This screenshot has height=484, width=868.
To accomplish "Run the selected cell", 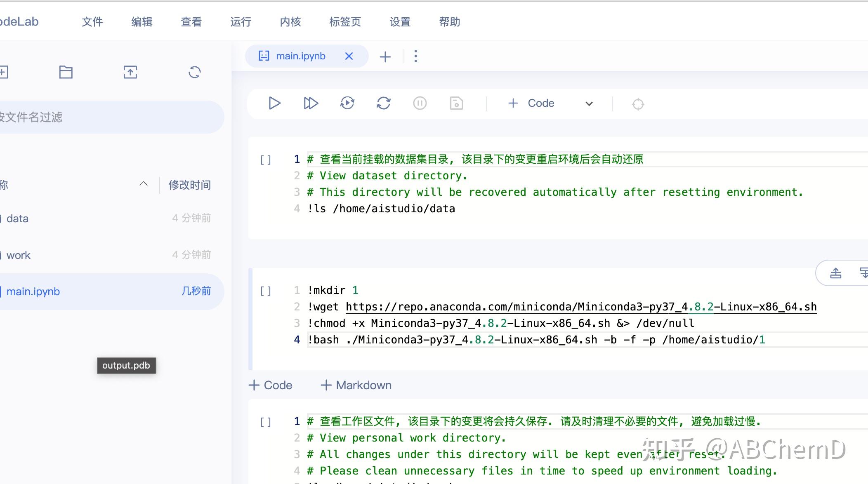I will (274, 103).
